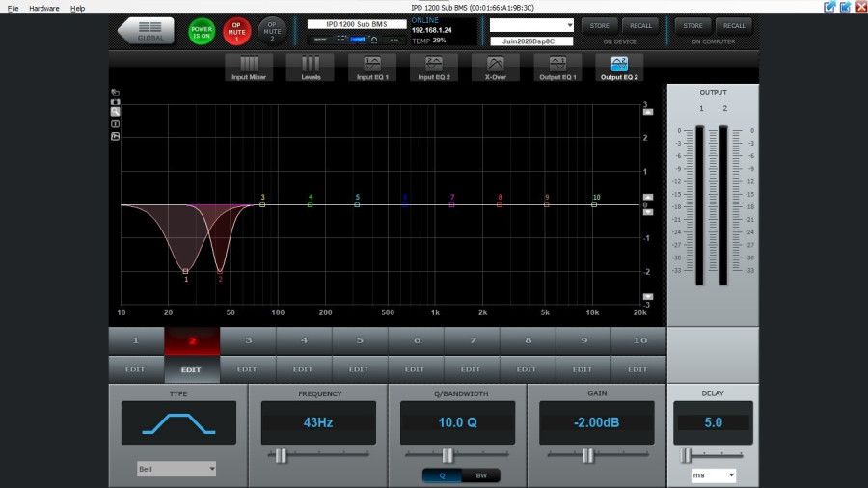This screenshot has width=868, height=488.
Task: Click RECALL under ON COMPUTER
Action: (734, 25)
